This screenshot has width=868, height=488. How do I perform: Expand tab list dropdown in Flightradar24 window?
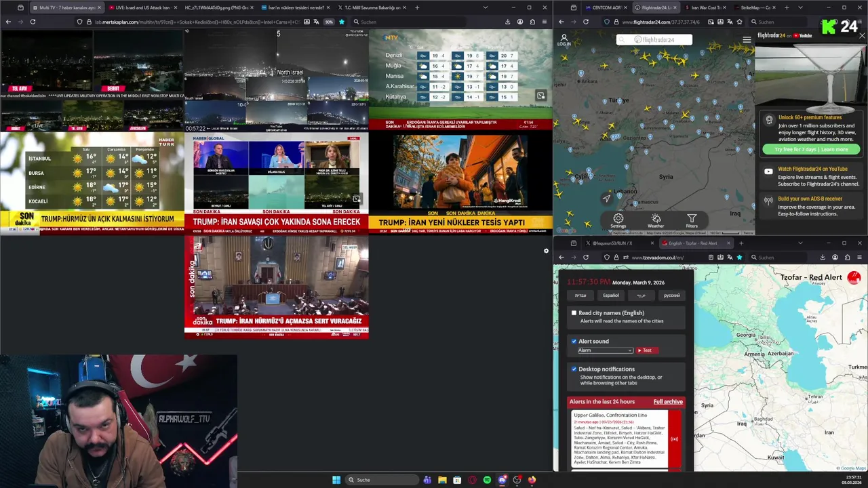[801, 7]
